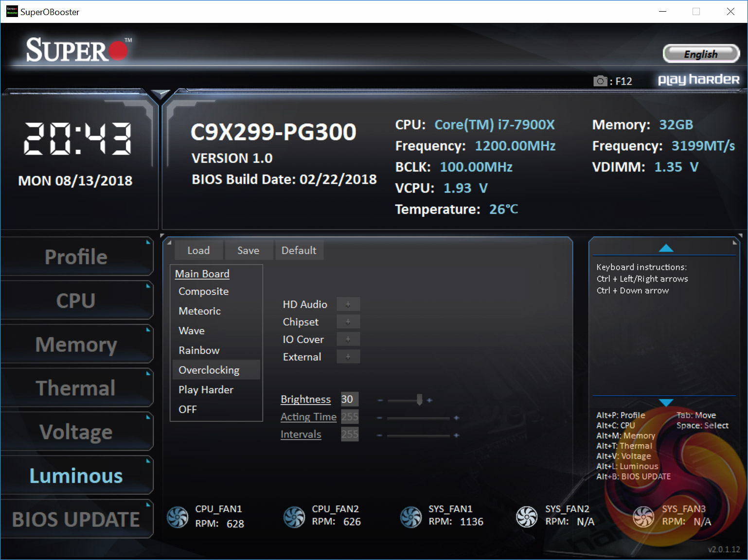Click the Main Board heading link

202,274
